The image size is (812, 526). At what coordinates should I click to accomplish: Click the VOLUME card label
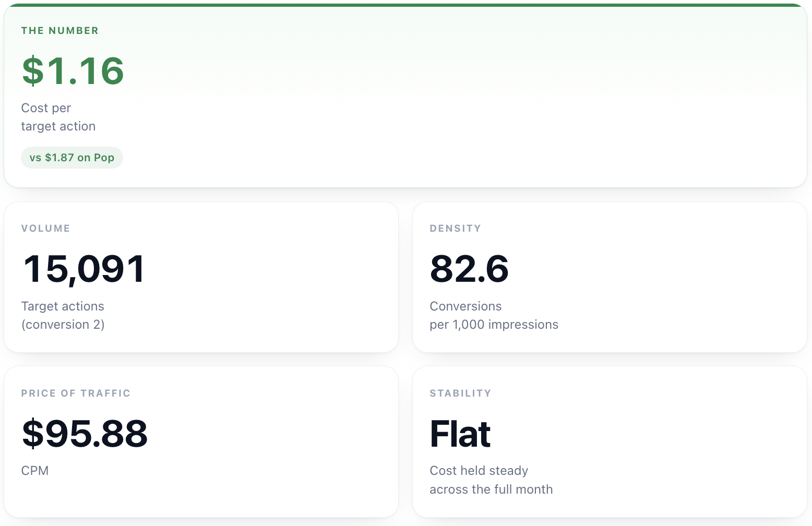point(46,229)
